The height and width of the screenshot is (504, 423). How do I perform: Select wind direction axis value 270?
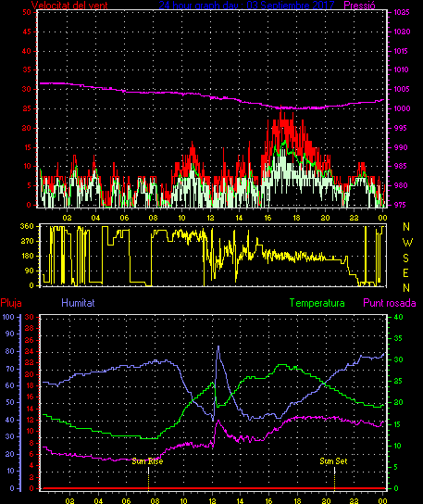point(27,241)
